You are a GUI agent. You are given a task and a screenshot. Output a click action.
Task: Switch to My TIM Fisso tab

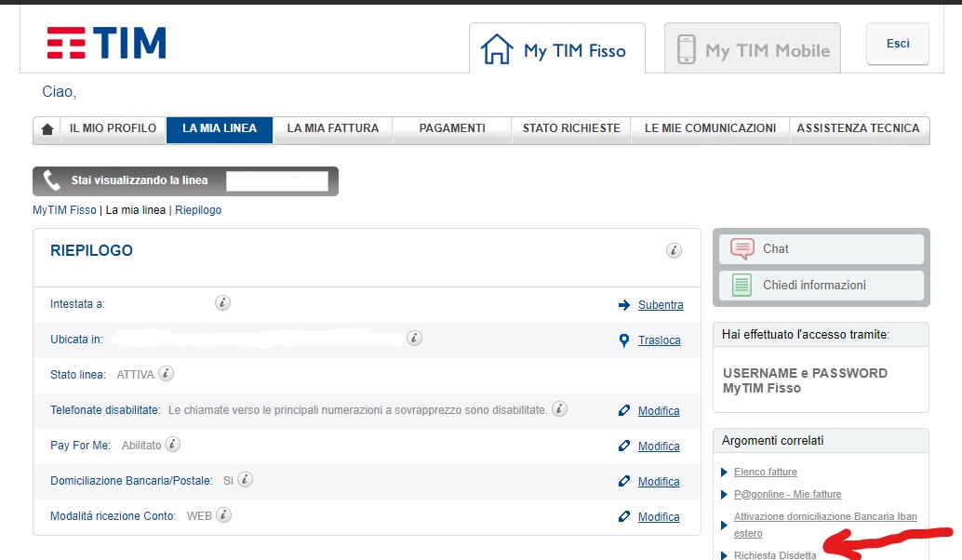(557, 48)
